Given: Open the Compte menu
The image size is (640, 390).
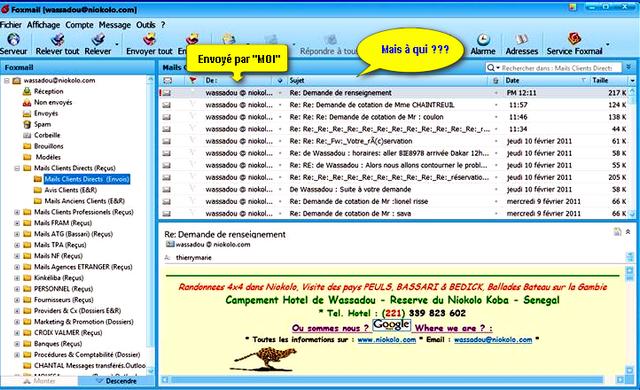Looking at the screenshot, I should 79,25.
